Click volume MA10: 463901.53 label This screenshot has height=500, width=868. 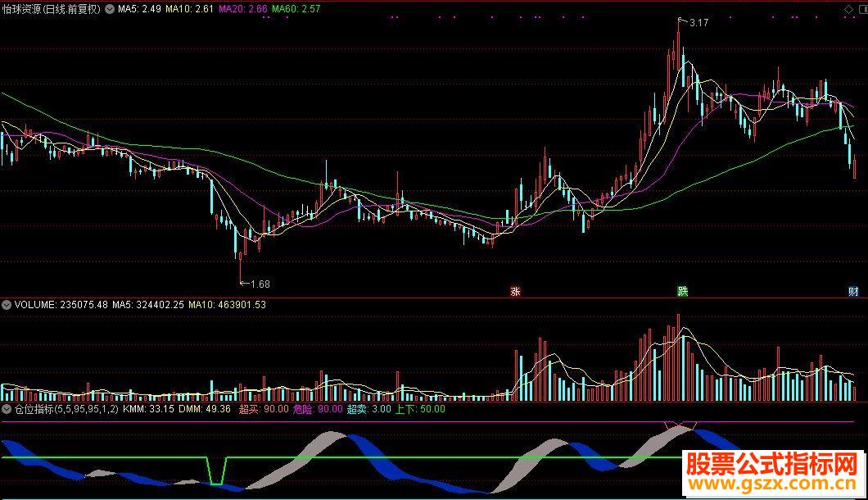coord(227,305)
